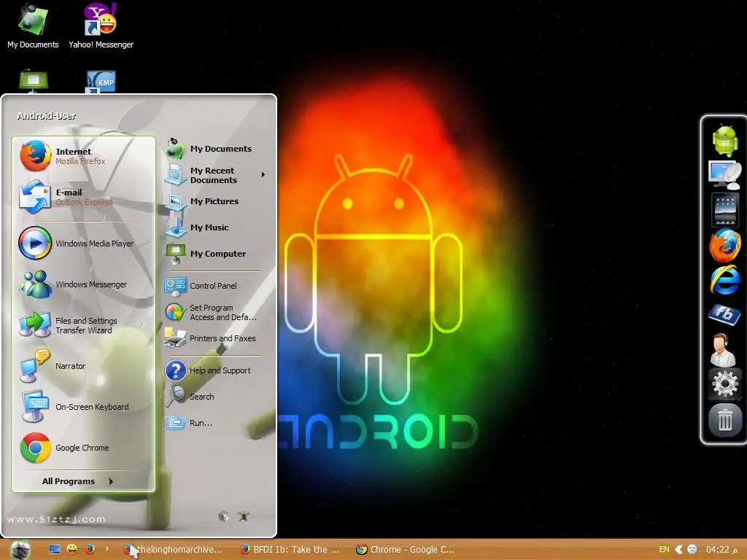Open My Computer from the start menu
747x560 pixels.
[215, 254]
